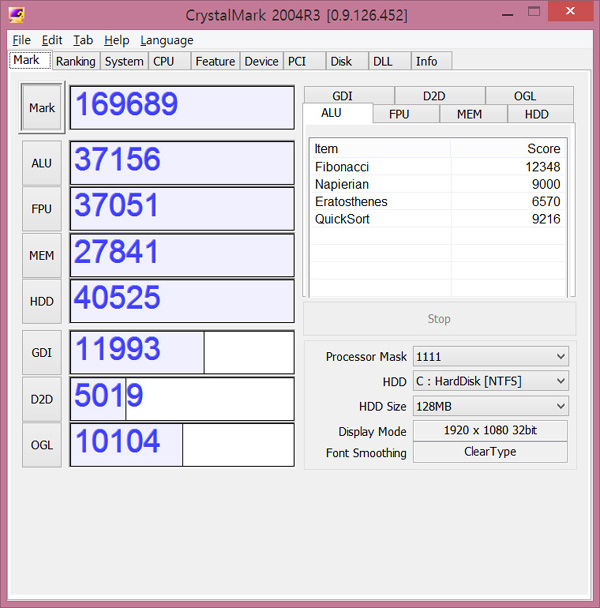Screen dimensions: 600x608
Task: Run full benchmark with Mark button
Action: coord(42,107)
